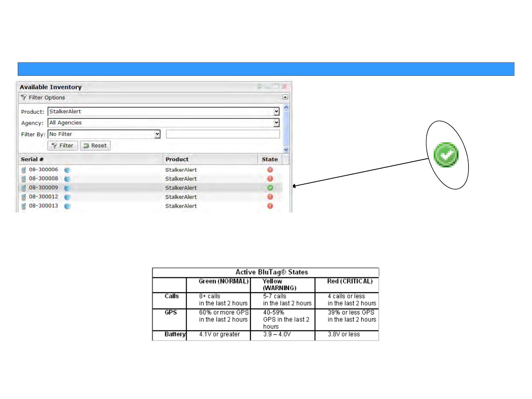Screen dimensions: 532x399
Task: Click the device icon beside serial 08-300013
Action: click(24, 206)
